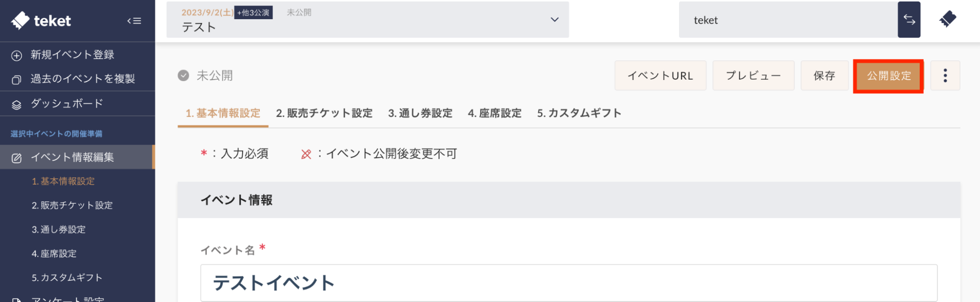Expand the event selector dropdown
Viewport: 980px width, 302px height.
[x=554, y=20]
